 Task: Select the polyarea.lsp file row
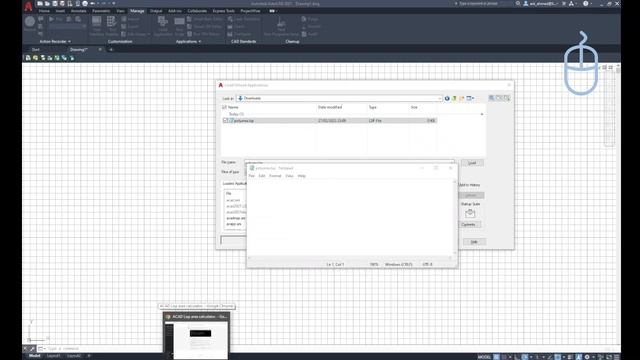329,121
